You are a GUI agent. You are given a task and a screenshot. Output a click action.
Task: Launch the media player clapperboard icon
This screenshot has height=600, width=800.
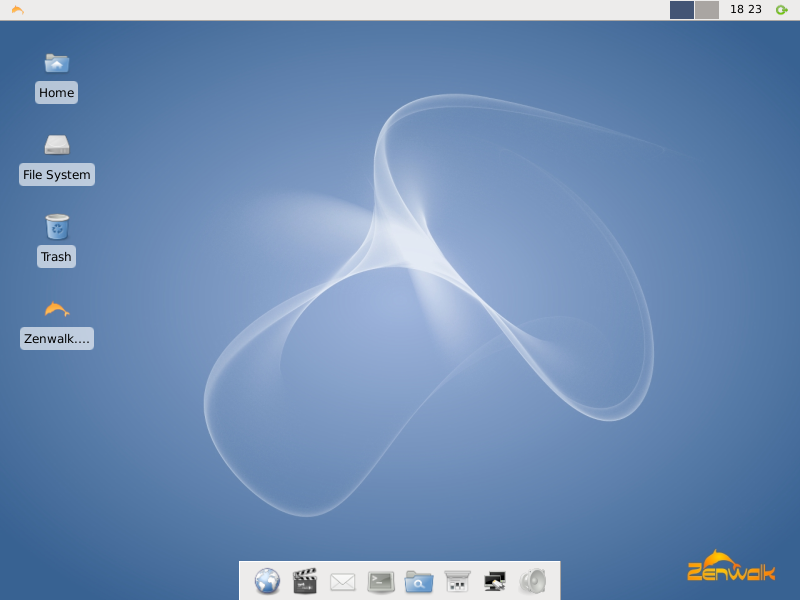(x=305, y=581)
